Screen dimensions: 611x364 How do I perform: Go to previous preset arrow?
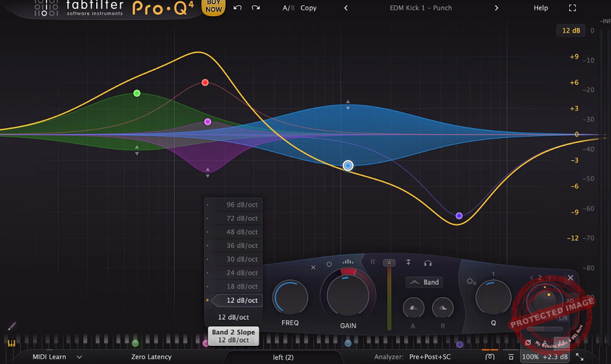click(346, 8)
